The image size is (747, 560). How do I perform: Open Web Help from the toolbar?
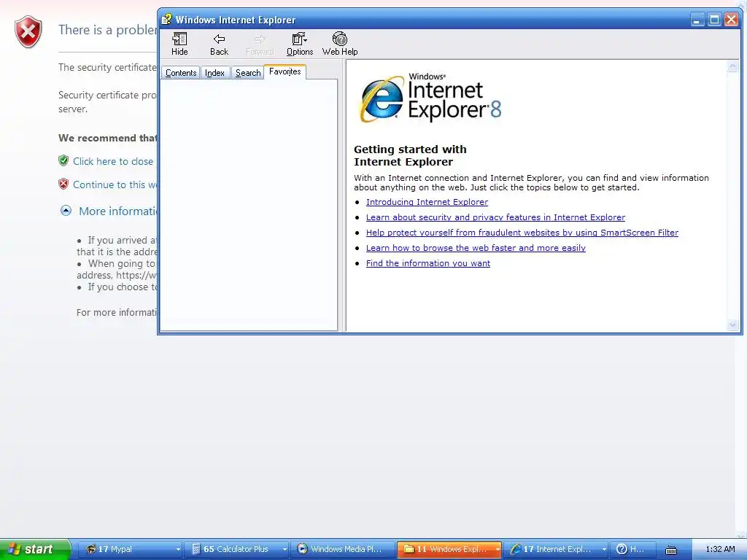tap(340, 44)
